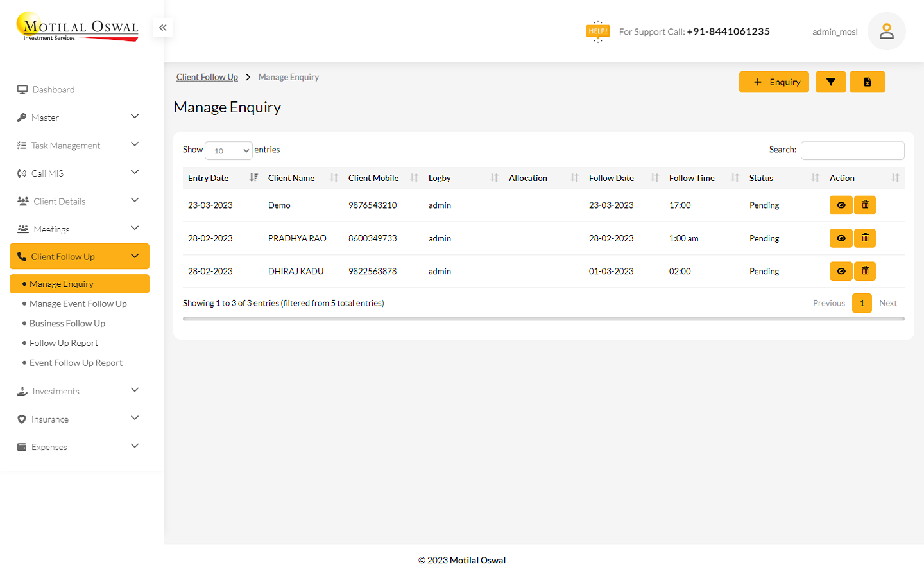Expand the Expenses menu chevron
The image size is (924, 576).
[135, 446]
